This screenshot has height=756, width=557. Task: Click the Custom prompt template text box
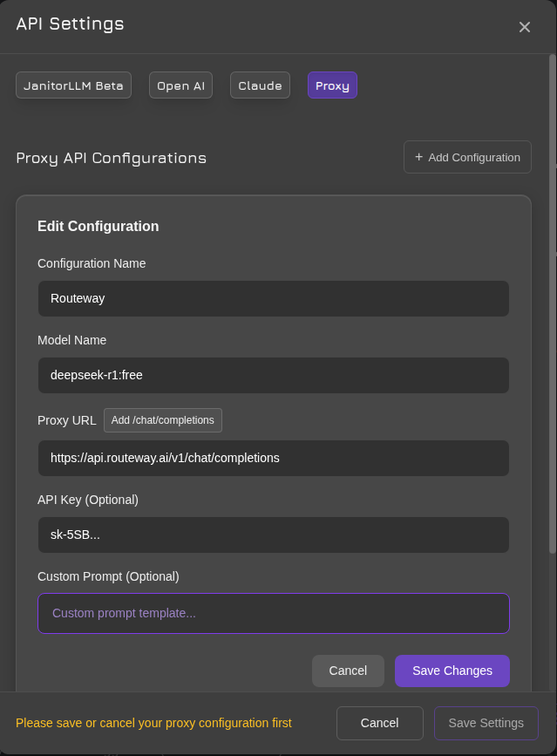(273, 613)
